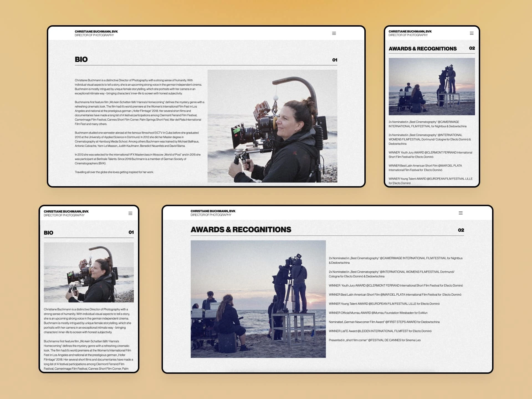Click Christiane Buchmann site title in desktop Awards mockup
Screen dimensions: 532x399
click(x=213, y=211)
